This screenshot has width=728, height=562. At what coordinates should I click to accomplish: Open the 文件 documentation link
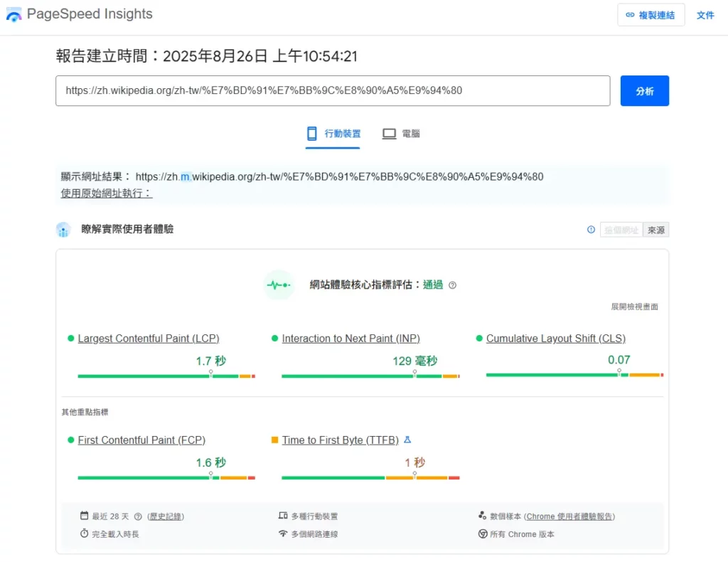click(705, 15)
